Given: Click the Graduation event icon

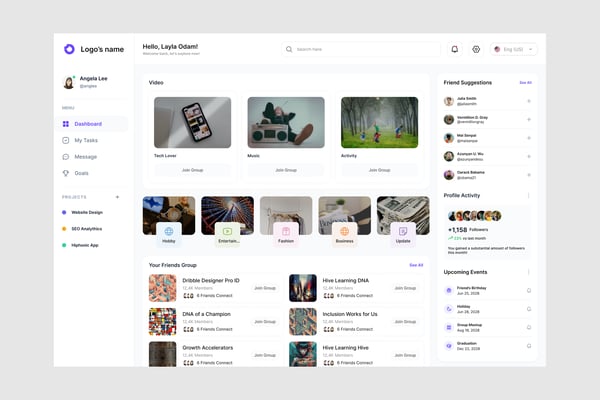Looking at the screenshot, I should click(449, 346).
